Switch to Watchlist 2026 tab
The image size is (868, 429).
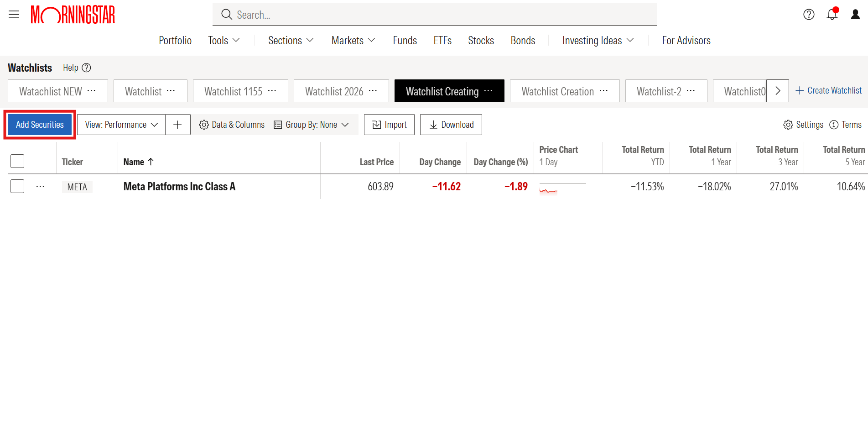click(x=334, y=91)
